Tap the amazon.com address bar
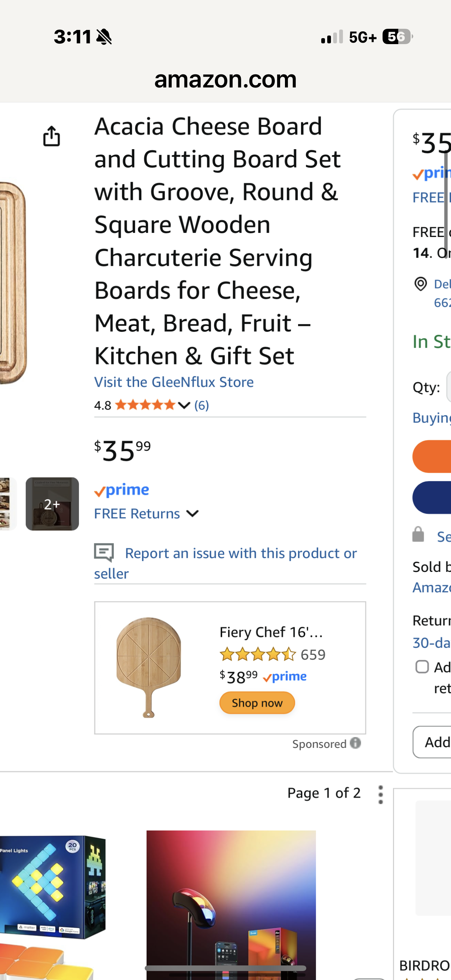 (225, 79)
